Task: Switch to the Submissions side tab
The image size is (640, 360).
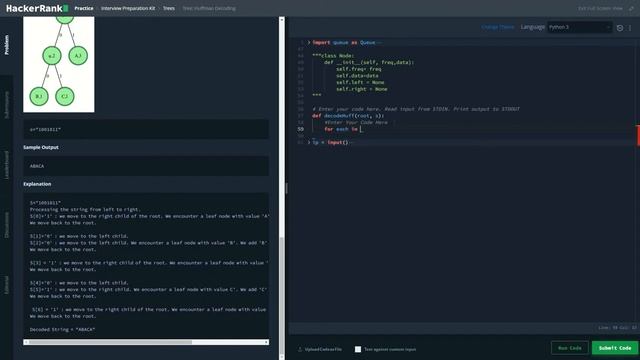Action: tap(7, 105)
